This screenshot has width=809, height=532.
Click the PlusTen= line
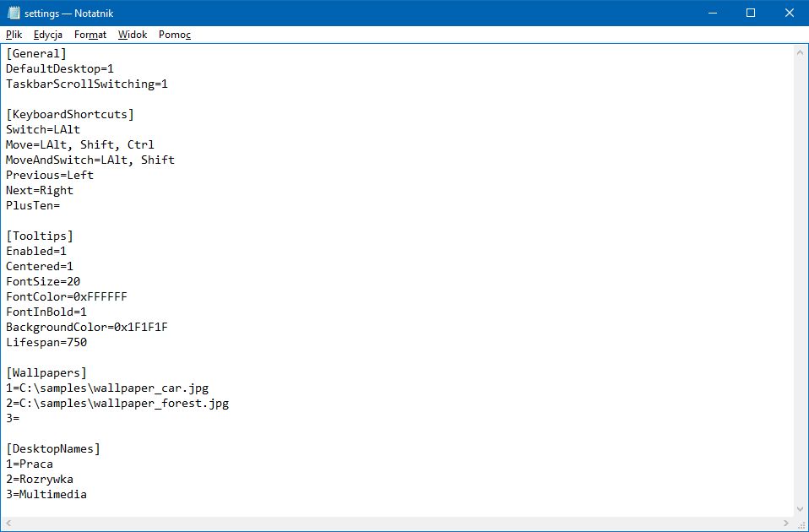pos(32,205)
